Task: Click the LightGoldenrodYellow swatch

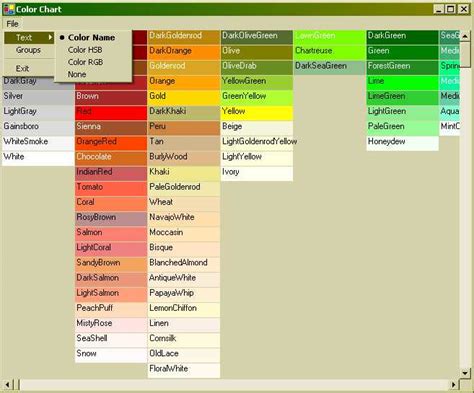Action: 257,142
